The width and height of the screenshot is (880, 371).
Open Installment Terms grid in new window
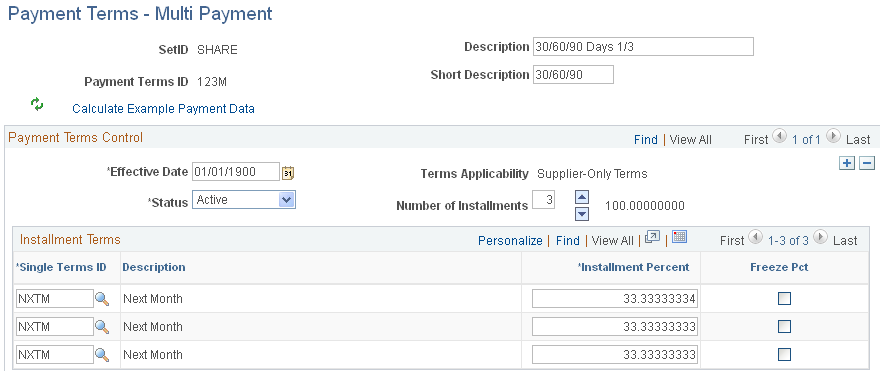(x=652, y=237)
